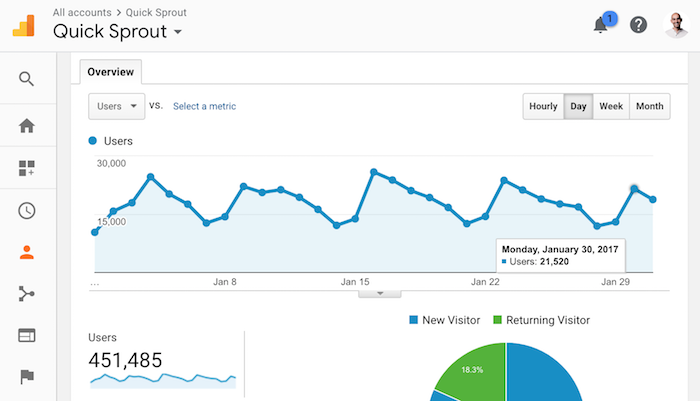This screenshot has height=401, width=700.
Task: Open the search icon in sidebar
Action: click(26, 79)
